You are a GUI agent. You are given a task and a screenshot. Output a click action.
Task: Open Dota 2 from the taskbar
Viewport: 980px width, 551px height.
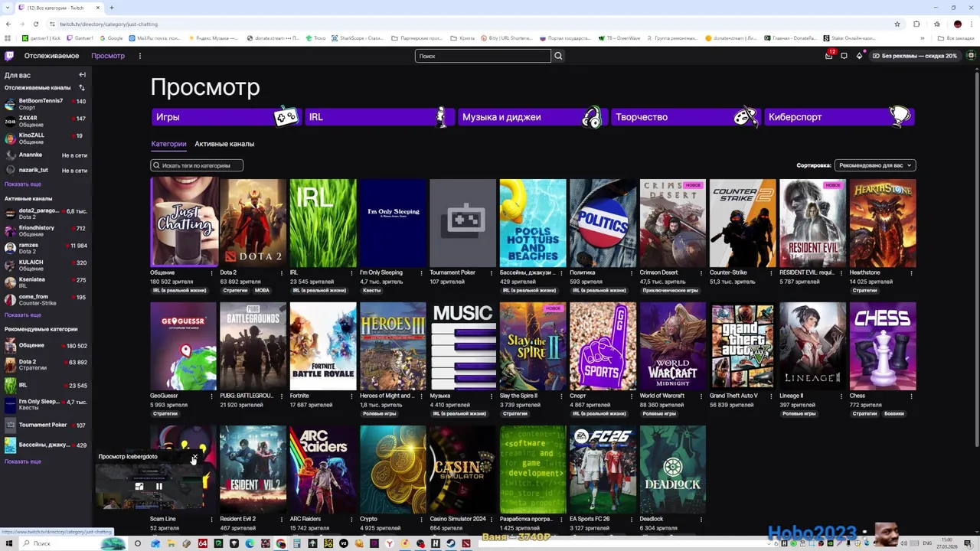click(x=466, y=543)
